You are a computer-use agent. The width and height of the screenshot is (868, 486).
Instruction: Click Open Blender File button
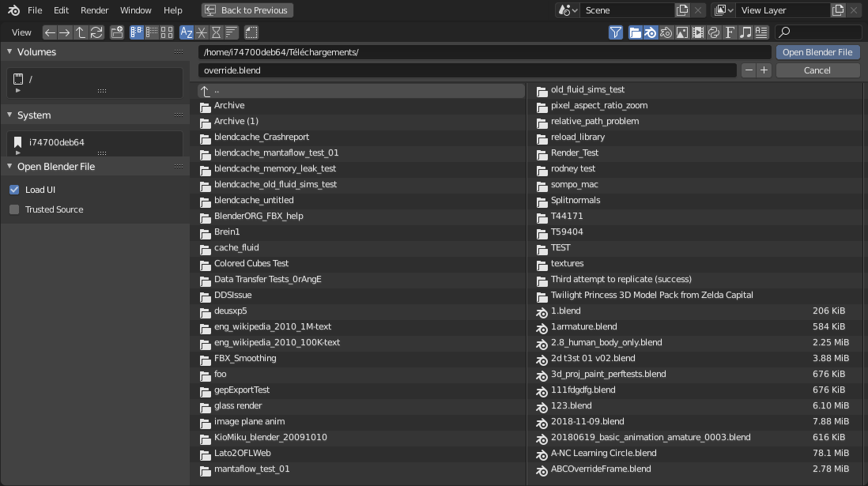click(817, 52)
